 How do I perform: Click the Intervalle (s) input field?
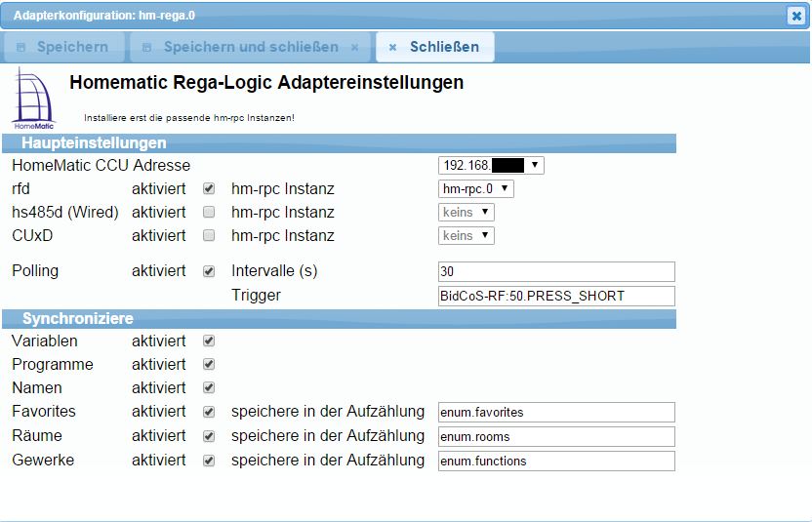click(556, 272)
